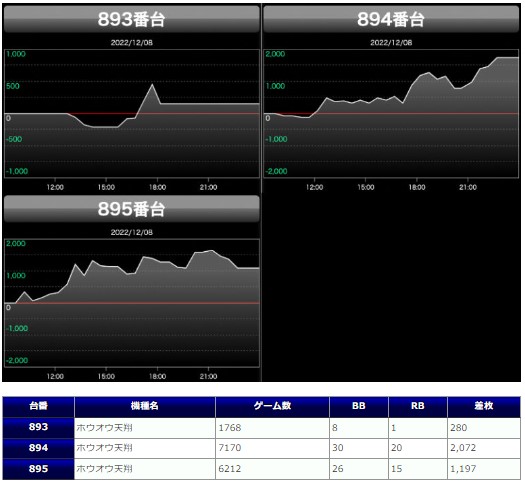Screen dimensions: 525x483
Task: Select the 18:00 mark on 893 graph
Action: pos(157,187)
